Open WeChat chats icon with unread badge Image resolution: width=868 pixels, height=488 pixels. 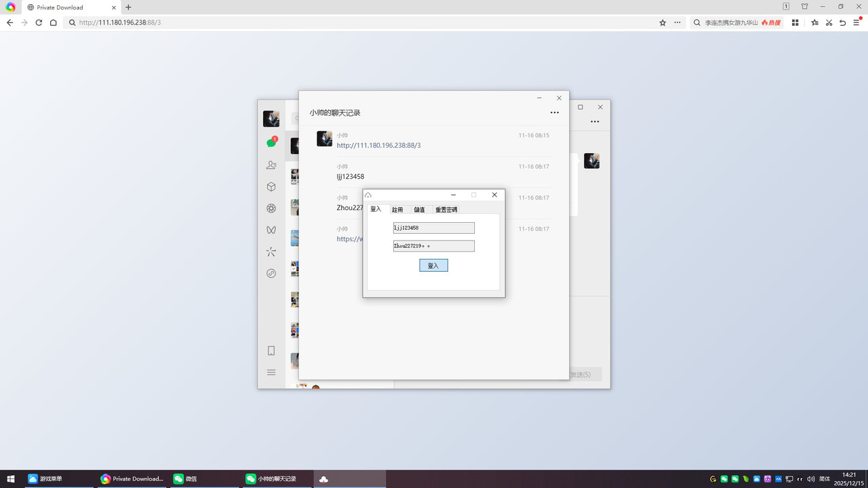271,143
